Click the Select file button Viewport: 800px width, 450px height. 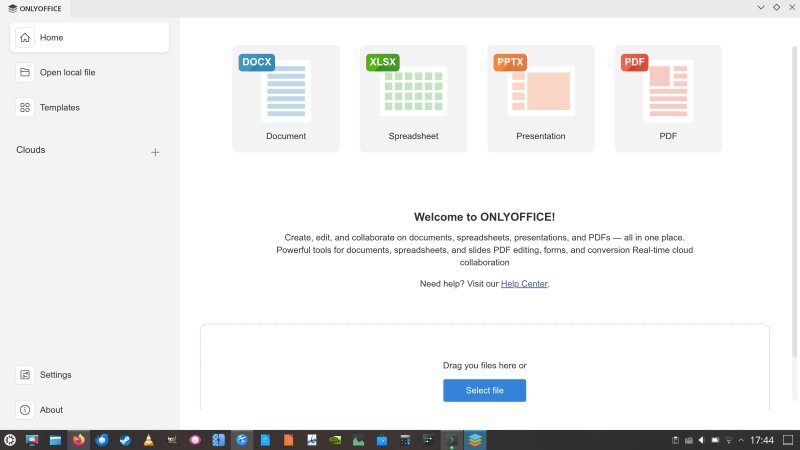484,390
